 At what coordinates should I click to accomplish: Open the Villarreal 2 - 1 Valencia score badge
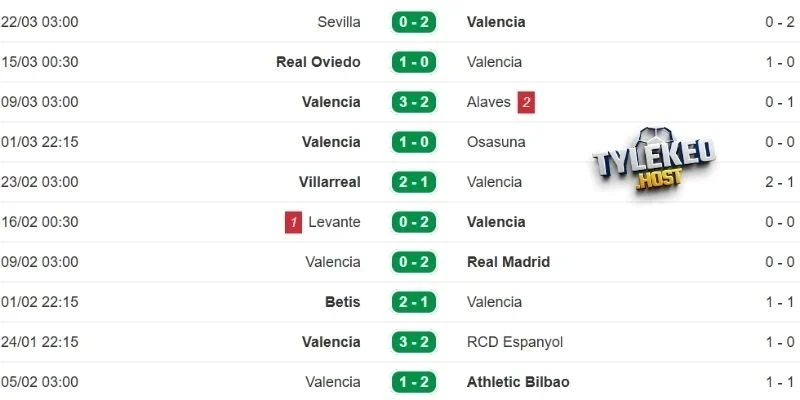[x=413, y=182]
